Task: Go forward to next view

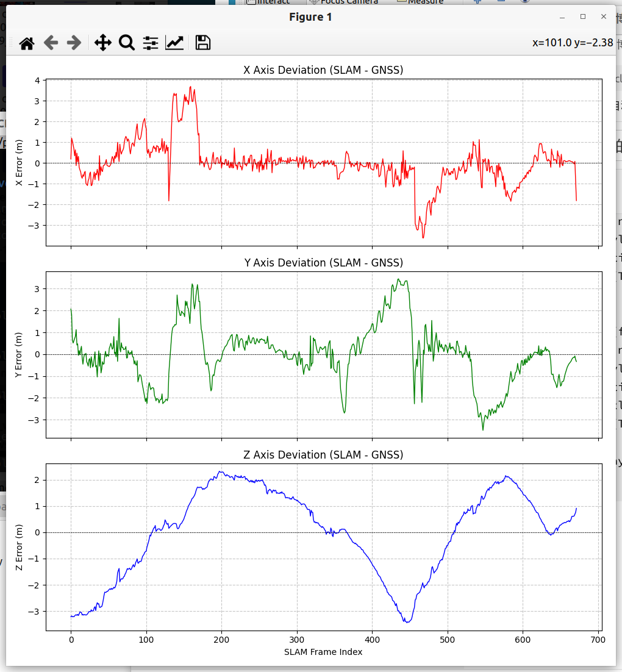Action: coord(74,43)
